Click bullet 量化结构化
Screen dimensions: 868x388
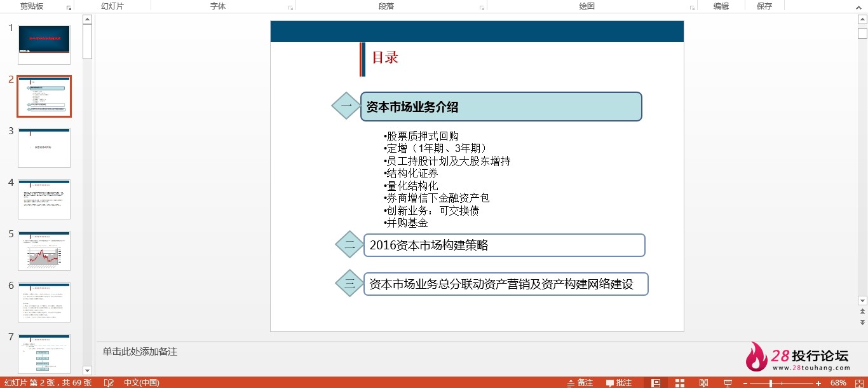(x=411, y=186)
